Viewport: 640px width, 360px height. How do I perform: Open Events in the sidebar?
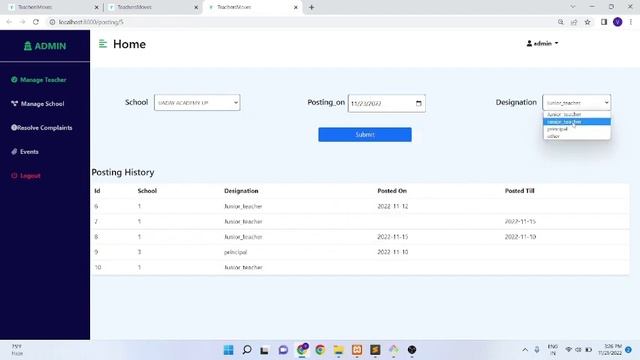coord(25,152)
